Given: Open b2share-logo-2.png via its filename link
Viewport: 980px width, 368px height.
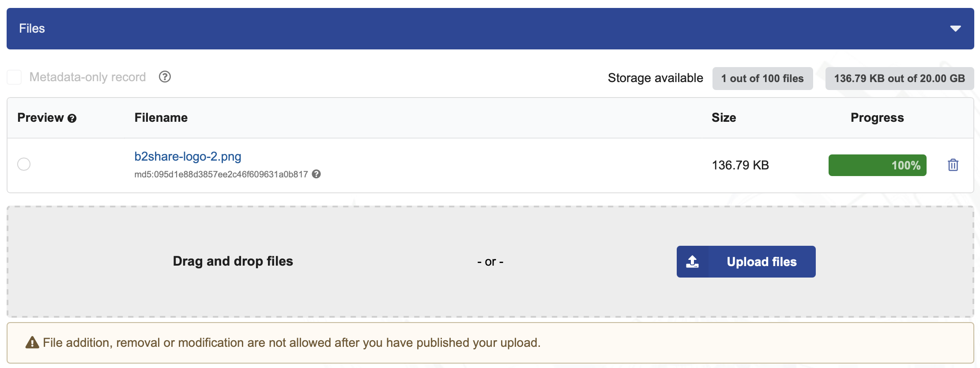Looking at the screenshot, I should point(188,157).
